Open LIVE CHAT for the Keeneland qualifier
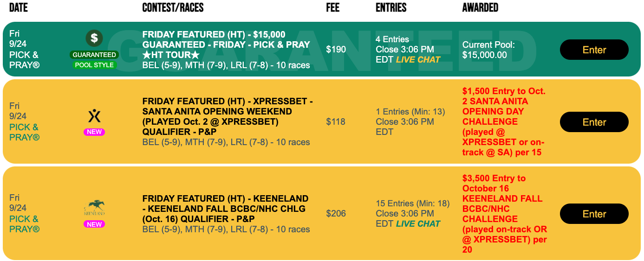644x261 pixels. (418, 224)
